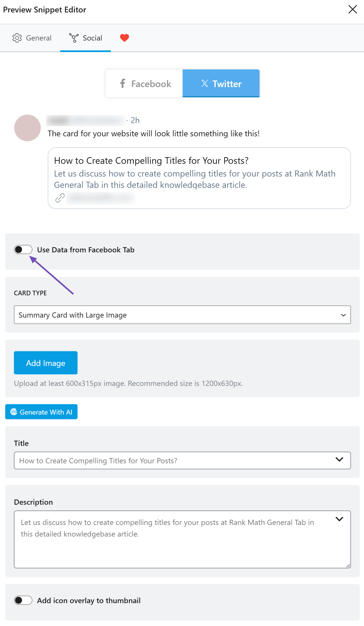364x626 pixels.
Task: Click the Facebook logo icon
Action: [123, 84]
